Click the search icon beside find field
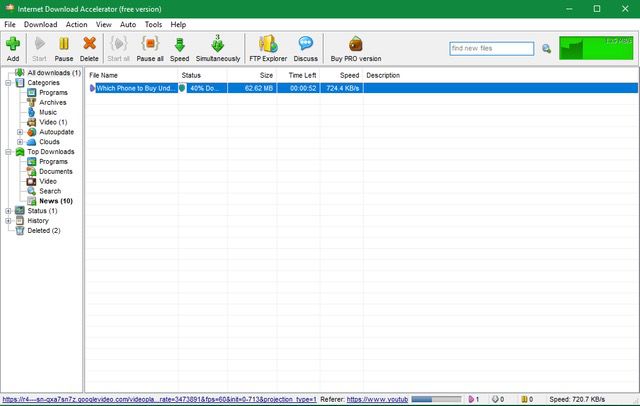 546,48
